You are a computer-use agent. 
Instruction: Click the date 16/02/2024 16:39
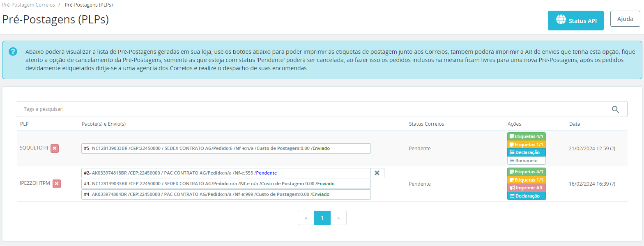[x=589, y=184]
